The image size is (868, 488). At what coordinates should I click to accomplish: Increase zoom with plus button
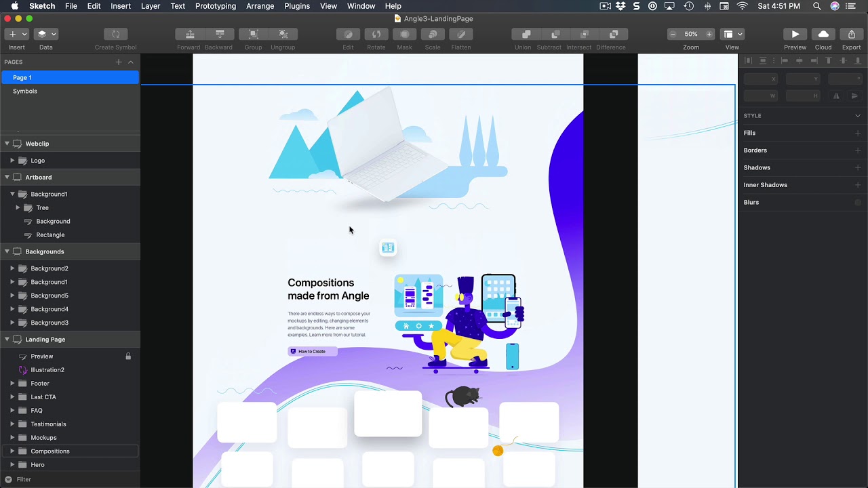point(709,34)
